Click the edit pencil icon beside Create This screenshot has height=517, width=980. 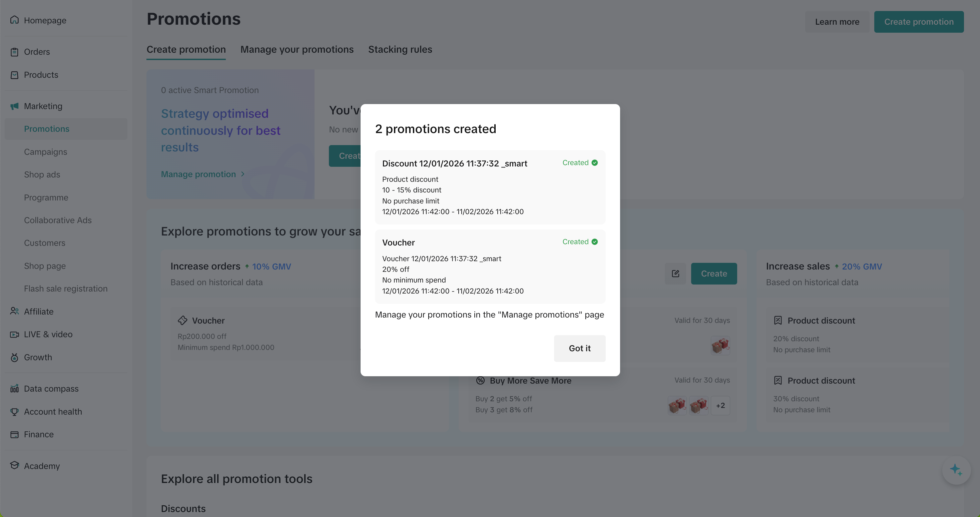click(675, 274)
